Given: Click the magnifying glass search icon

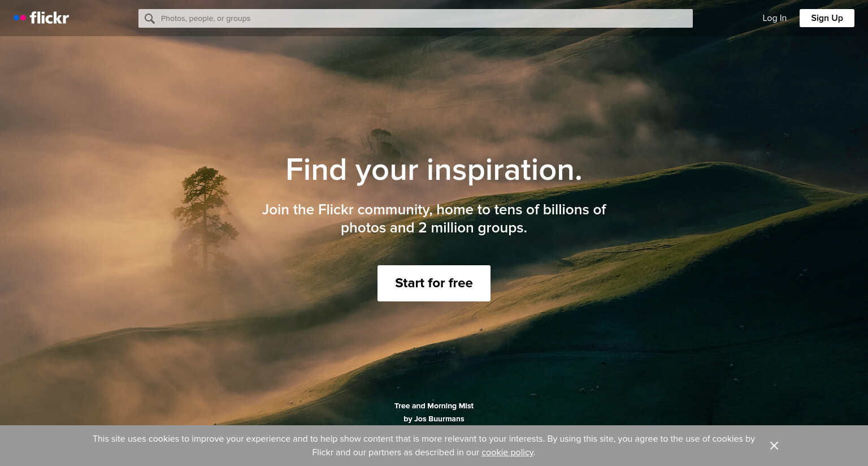Looking at the screenshot, I should tap(149, 19).
